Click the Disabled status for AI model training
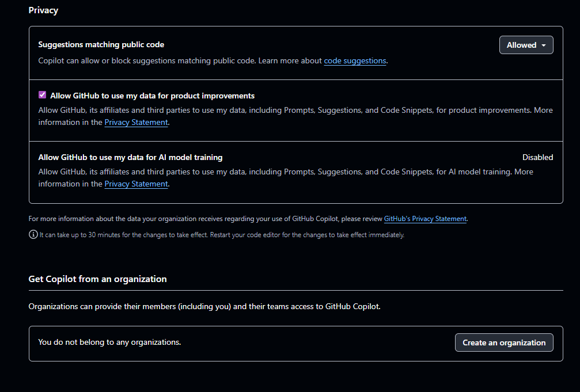 point(537,158)
